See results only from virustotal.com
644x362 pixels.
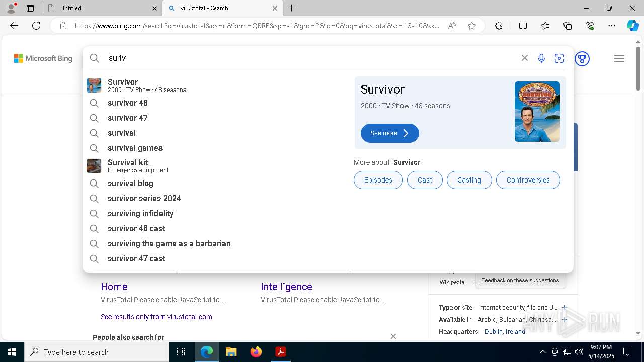point(156,317)
